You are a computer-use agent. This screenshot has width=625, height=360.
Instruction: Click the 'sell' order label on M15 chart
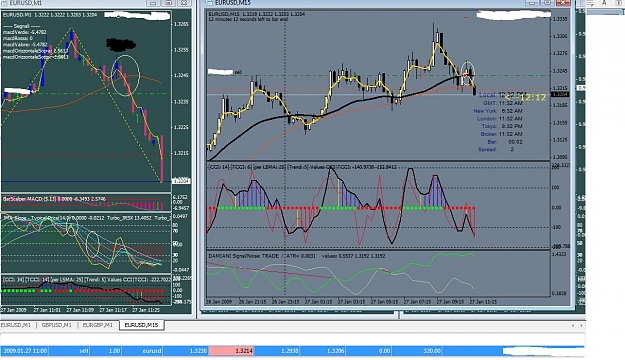tap(238, 72)
